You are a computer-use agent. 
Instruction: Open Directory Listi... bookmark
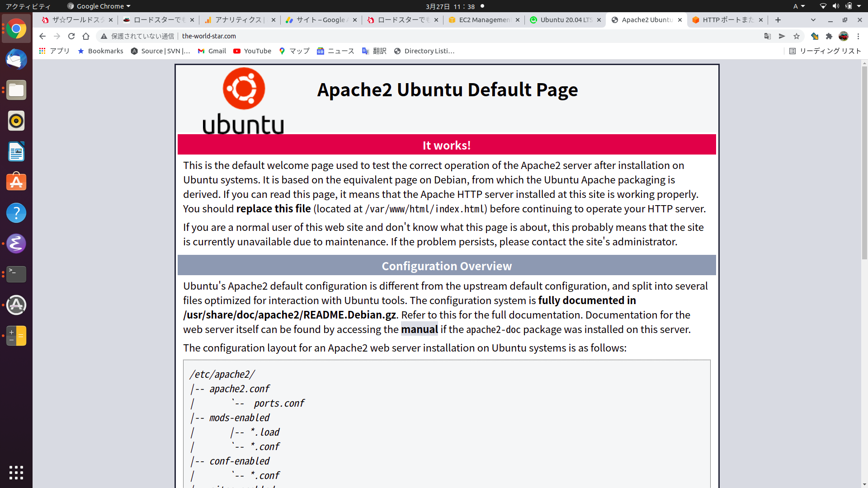pos(424,51)
